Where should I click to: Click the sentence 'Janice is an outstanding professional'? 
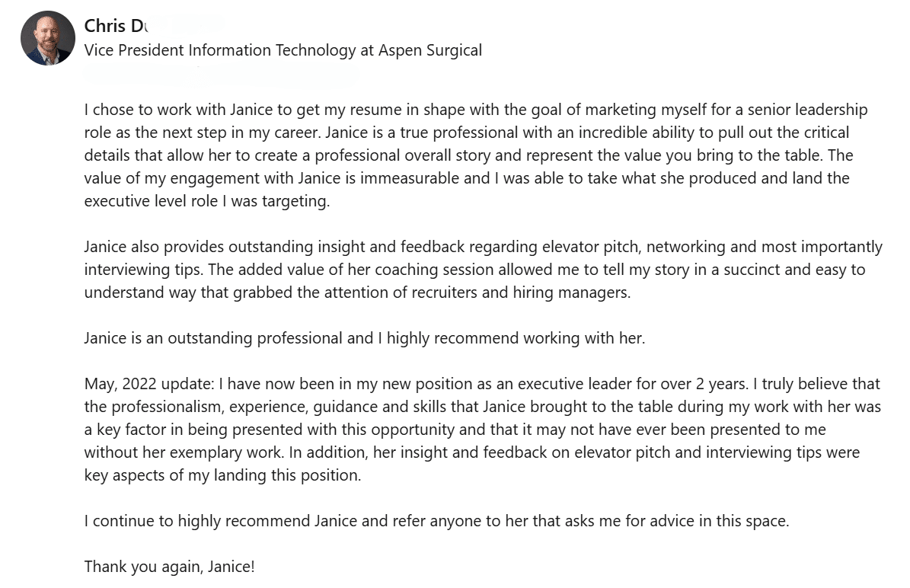pyautogui.click(x=364, y=338)
